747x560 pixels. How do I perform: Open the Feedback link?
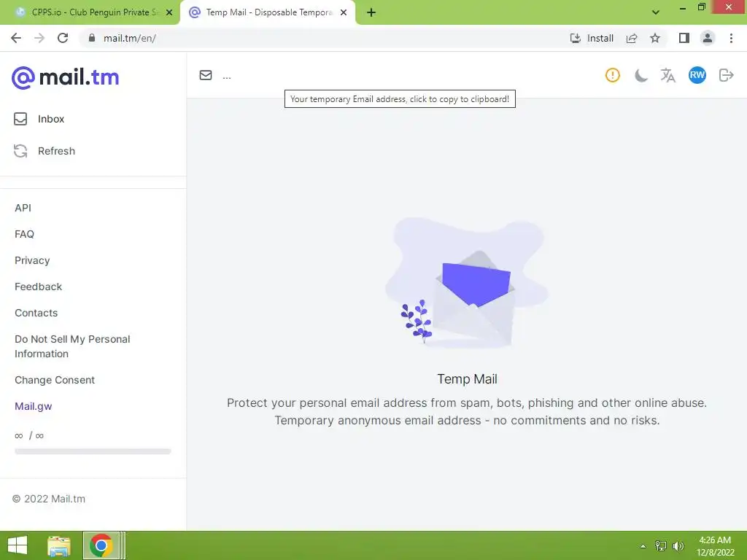point(38,287)
